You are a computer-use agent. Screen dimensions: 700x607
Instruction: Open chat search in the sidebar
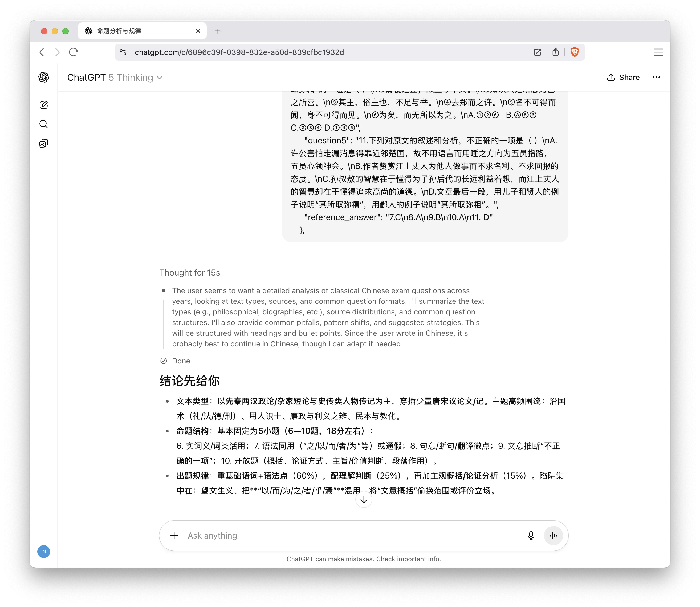pyautogui.click(x=43, y=124)
